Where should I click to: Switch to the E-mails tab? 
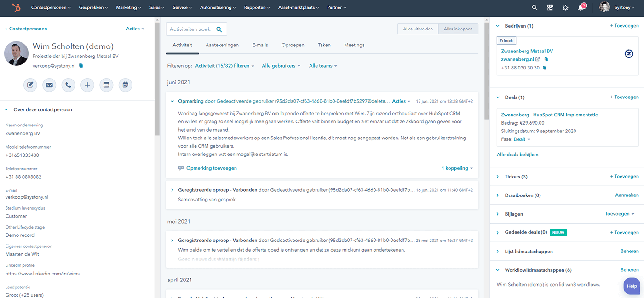[260, 45]
